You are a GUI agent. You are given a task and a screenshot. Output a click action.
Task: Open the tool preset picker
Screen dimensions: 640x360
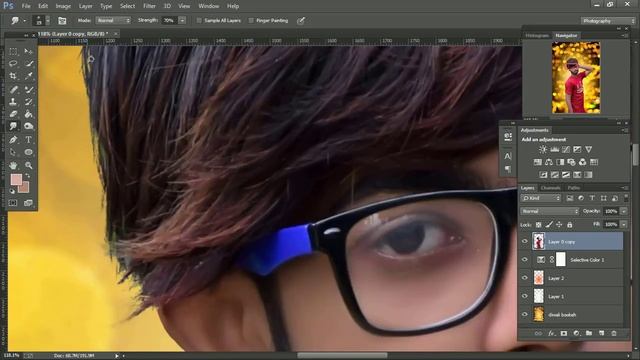[x=18, y=20]
